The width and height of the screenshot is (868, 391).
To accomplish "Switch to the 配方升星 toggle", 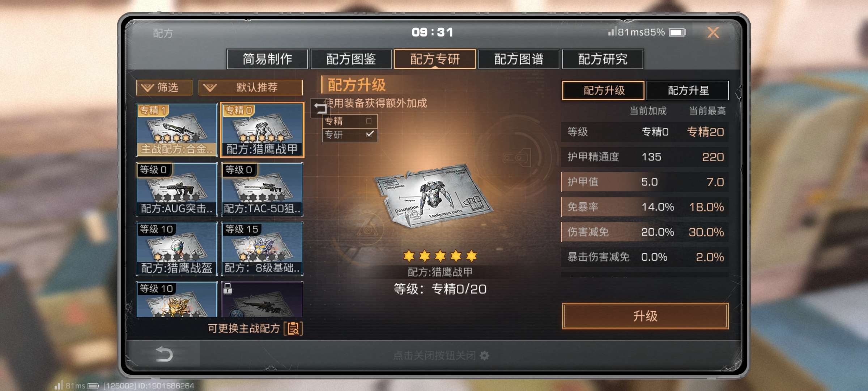I will coord(688,90).
